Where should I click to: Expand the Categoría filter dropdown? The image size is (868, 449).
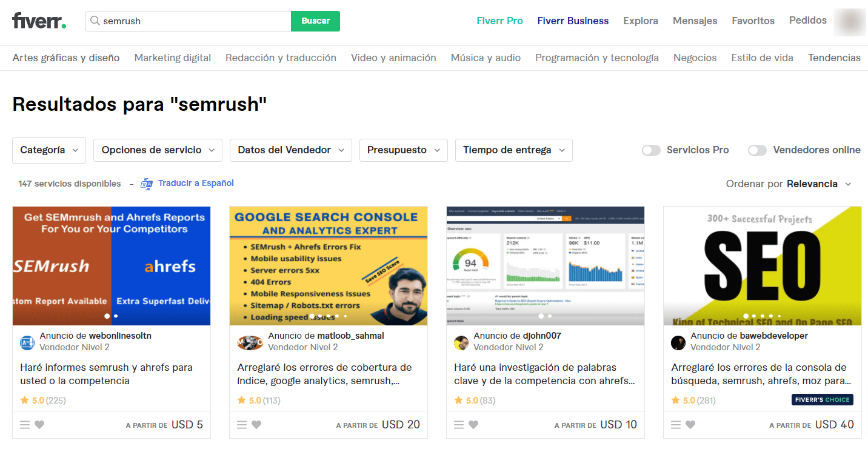point(49,150)
